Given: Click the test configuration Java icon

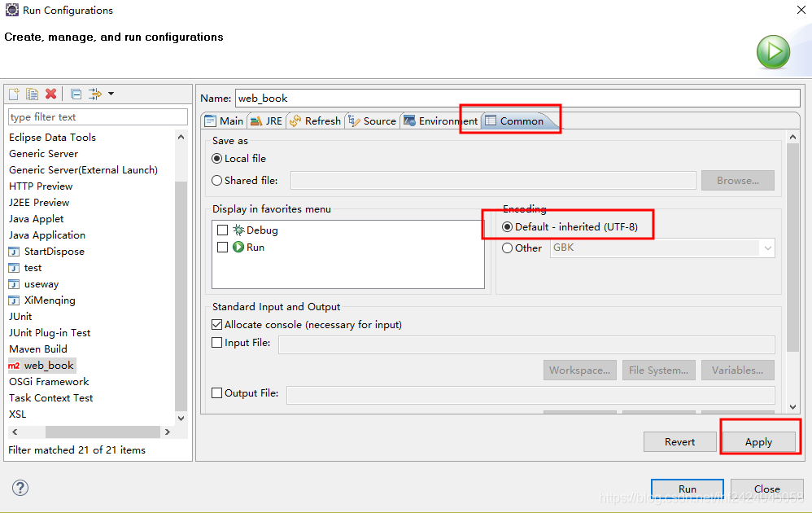Looking at the screenshot, I should [x=14, y=268].
